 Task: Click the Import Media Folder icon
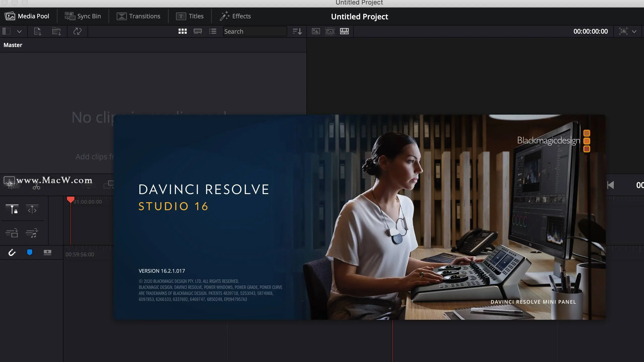tap(57, 31)
